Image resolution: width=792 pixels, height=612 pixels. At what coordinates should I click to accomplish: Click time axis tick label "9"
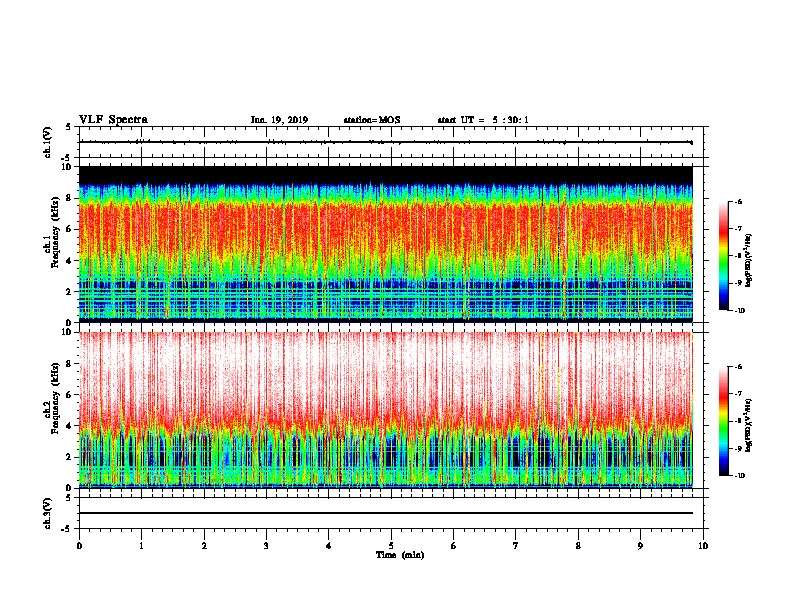pos(640,546)
